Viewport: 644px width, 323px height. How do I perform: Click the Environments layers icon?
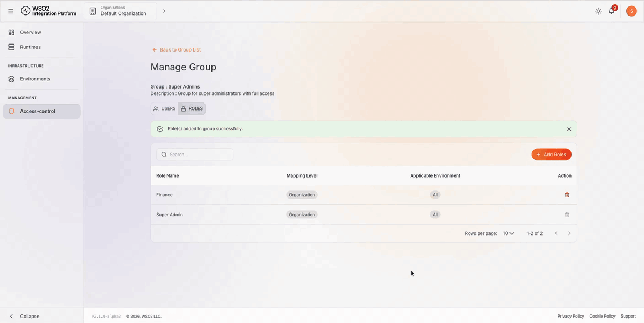(x=11, y=79)
